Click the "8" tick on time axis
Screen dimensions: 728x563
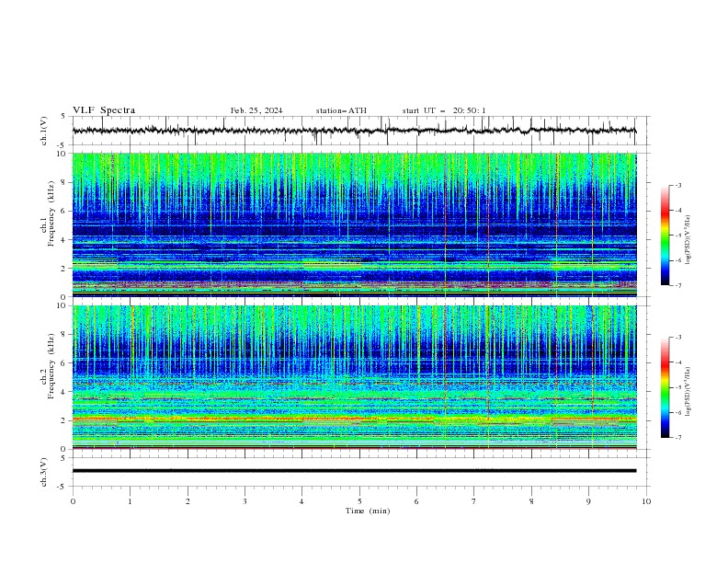(x=531, y=501)
